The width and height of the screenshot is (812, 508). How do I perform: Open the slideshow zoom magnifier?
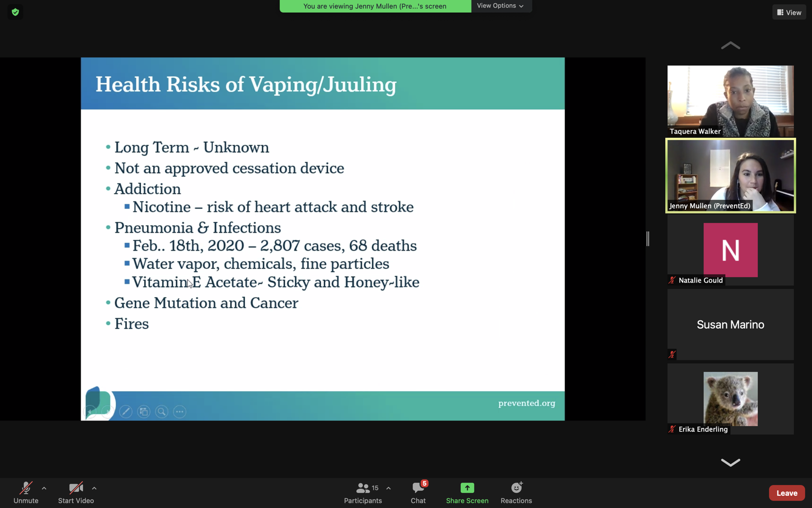pyautogui.click(x=161, y=411)
